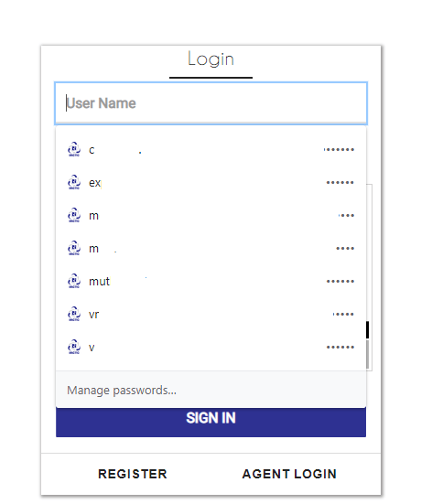Open the REGISTER link
The height and width of the screenshot is (504, 432).
tap(133, 474)
